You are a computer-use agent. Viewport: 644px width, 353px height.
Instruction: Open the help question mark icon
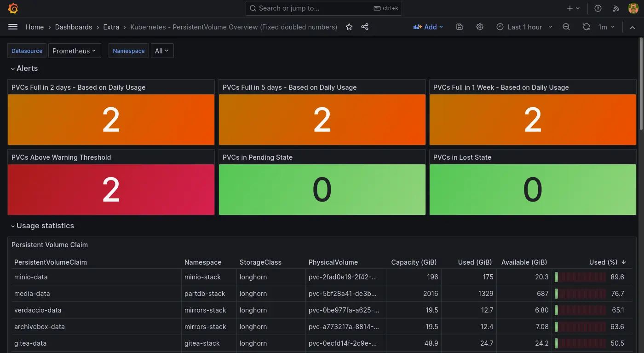(598, 8)
